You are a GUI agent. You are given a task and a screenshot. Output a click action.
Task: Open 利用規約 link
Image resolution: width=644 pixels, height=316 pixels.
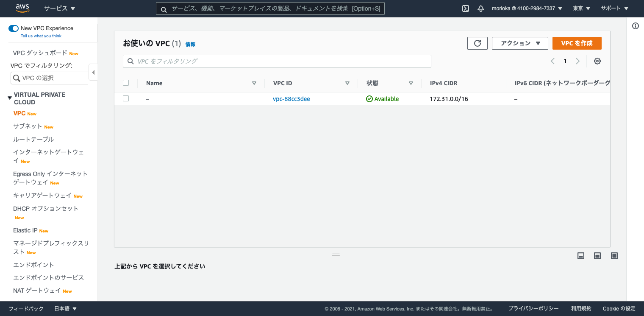(x=581, y=309)
